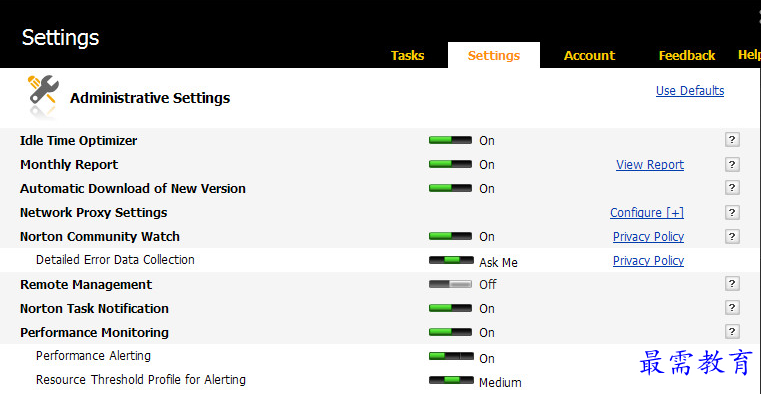The image size is (761, 394).
Task: Click help icon for Automatic Download of New Version
Action: click(x=732, y=188)
